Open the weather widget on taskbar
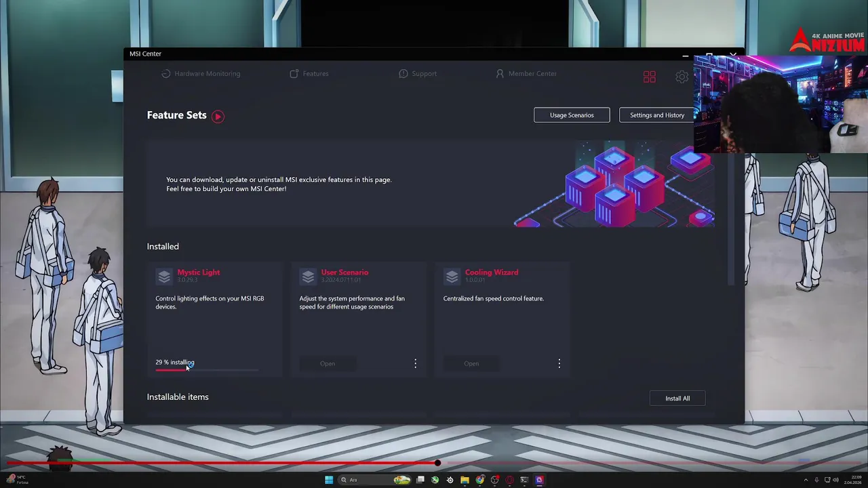The width and height of the screenshot is (868, 488). click(x=16, y=480)
